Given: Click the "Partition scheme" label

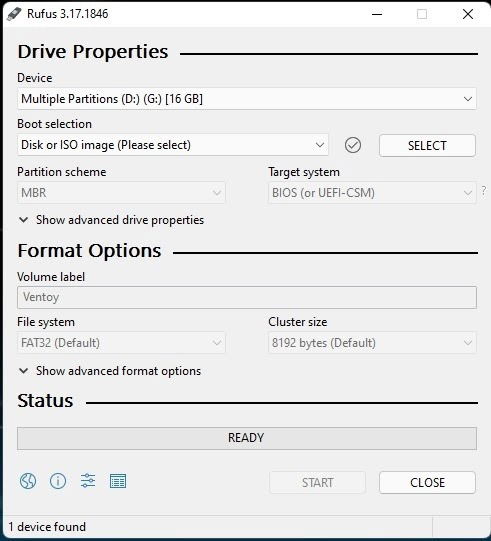Looking at the screenshot, I should [x=62, y=172].
